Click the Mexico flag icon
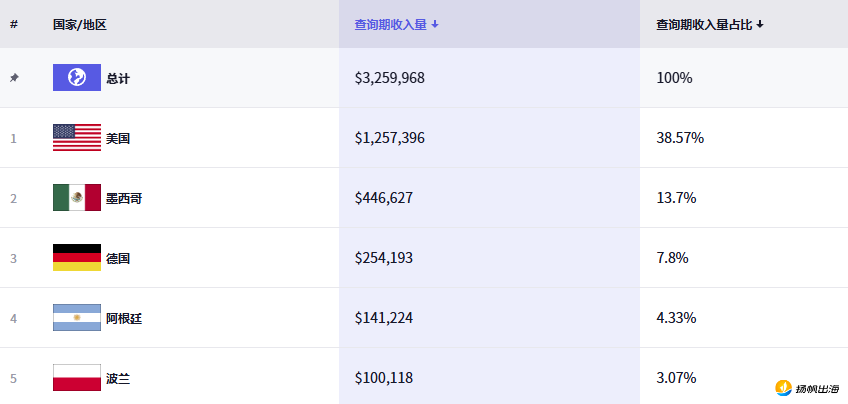Screen dimensions: 848x404 77,198
